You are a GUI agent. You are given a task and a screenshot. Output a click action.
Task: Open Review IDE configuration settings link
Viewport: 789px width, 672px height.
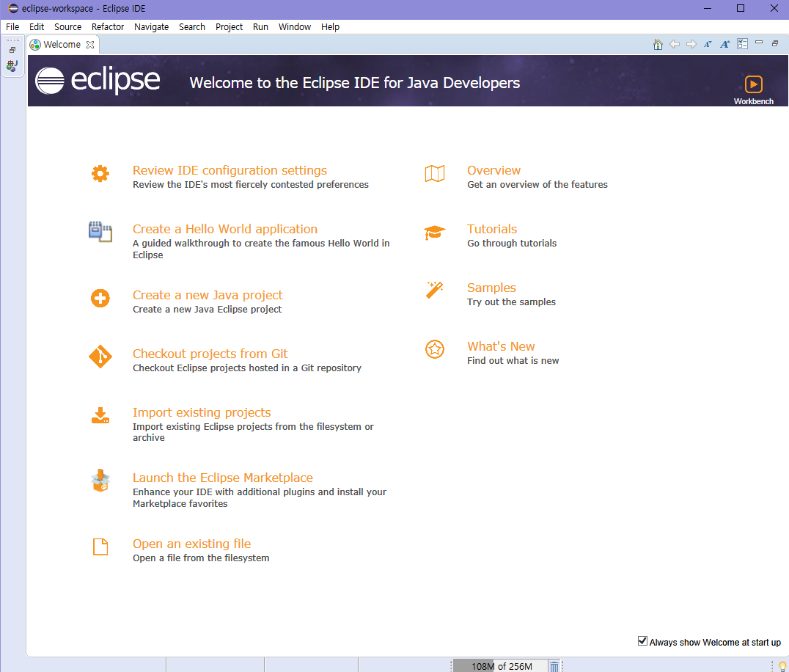(230, 170)
